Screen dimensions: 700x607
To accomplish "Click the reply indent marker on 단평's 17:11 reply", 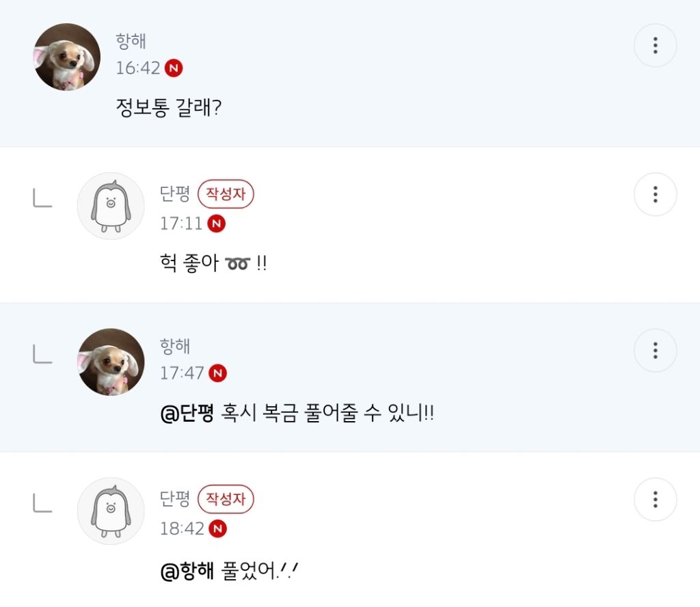I will pyautogui.click(x=42, y=198).
